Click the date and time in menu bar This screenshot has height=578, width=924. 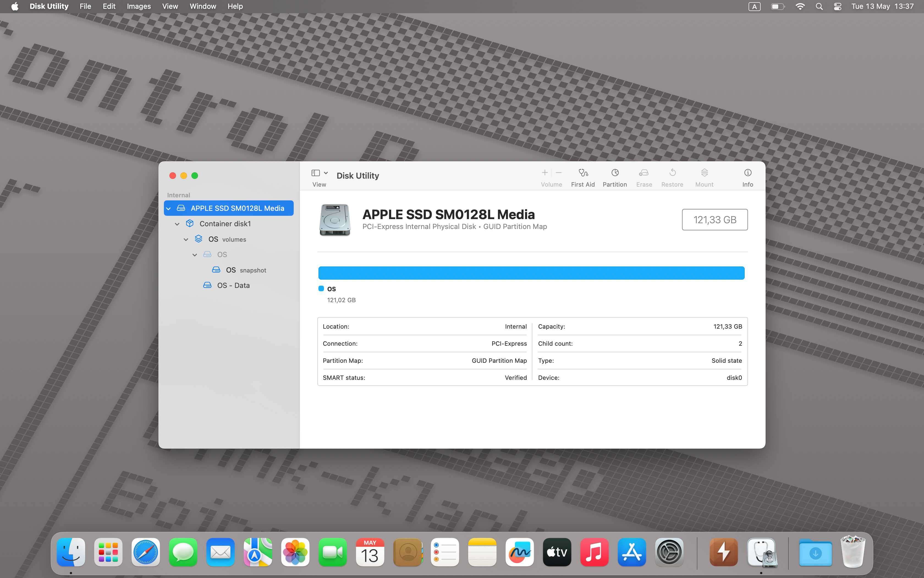tap(882, 7)
